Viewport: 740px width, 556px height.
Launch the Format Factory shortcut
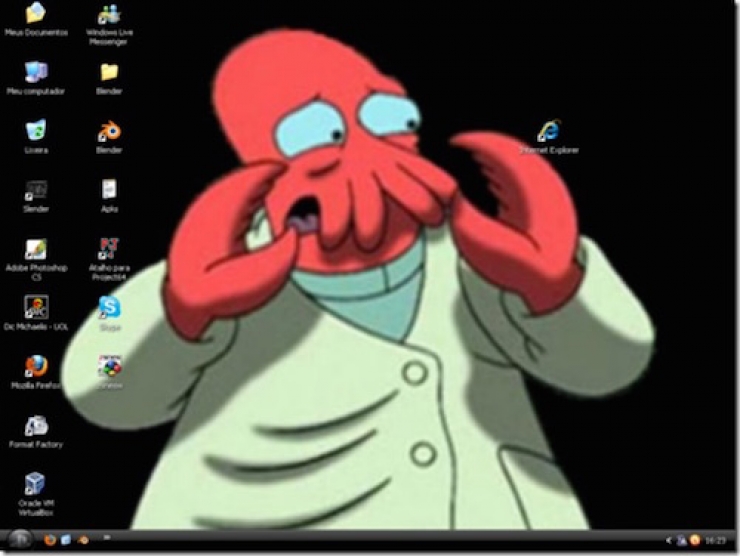coord(36,425)
